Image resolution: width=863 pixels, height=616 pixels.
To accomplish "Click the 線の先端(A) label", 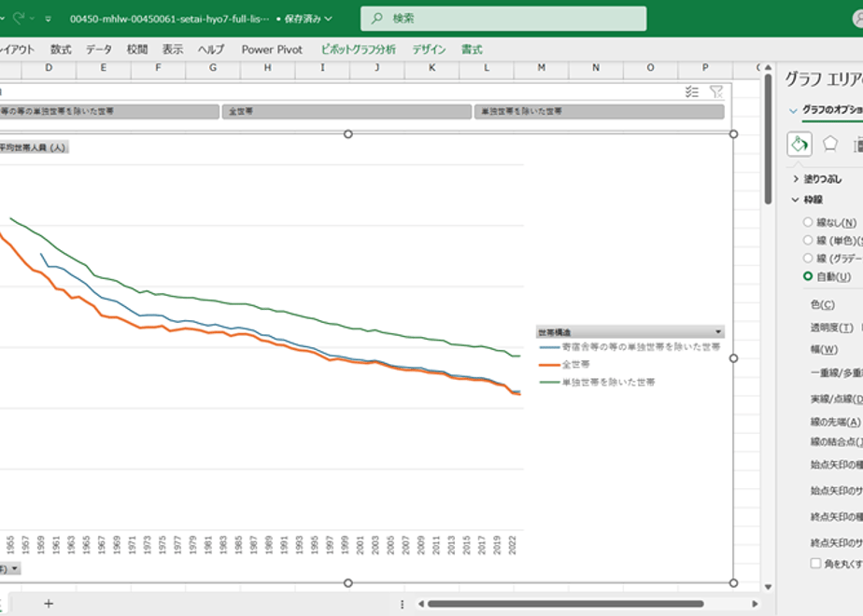I will pyautogui.click(x=835, y=422).
